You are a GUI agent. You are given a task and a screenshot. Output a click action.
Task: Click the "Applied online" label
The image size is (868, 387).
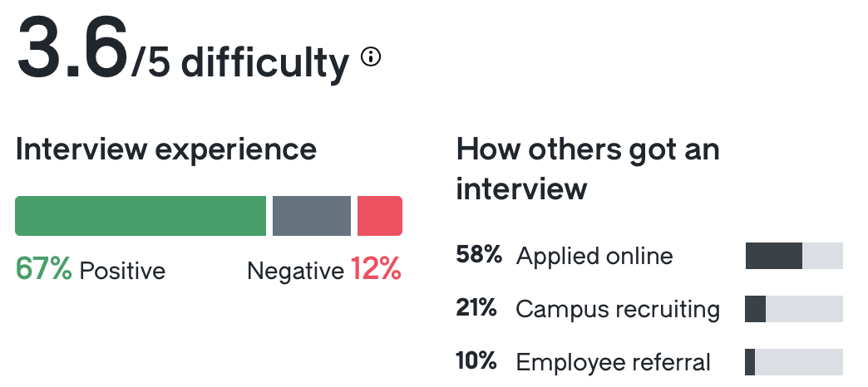point(594,256)
